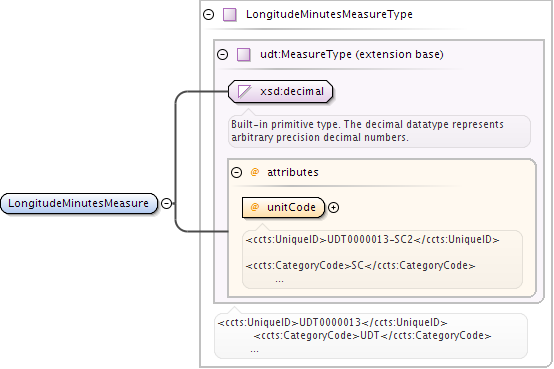Viewport: 554px width, 369px height.
Task: Click the attributes heading text
Action: point(293,172)
